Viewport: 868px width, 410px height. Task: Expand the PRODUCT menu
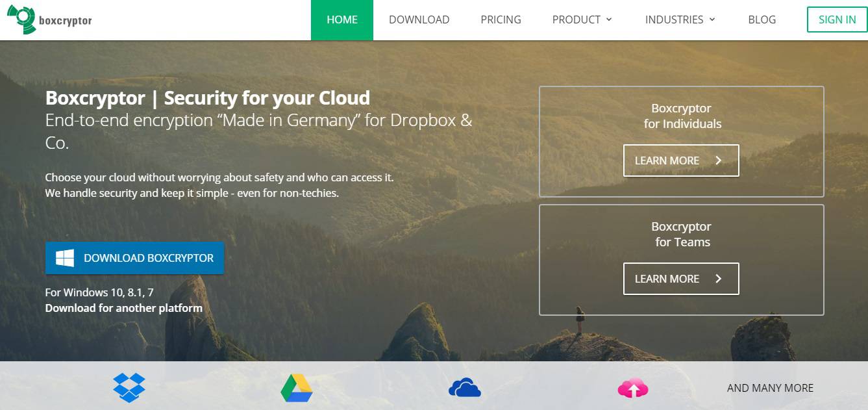(582, 19)
